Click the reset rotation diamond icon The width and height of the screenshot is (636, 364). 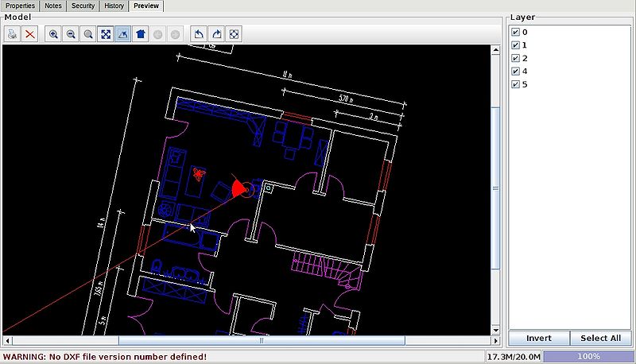(x=234, y=34)
